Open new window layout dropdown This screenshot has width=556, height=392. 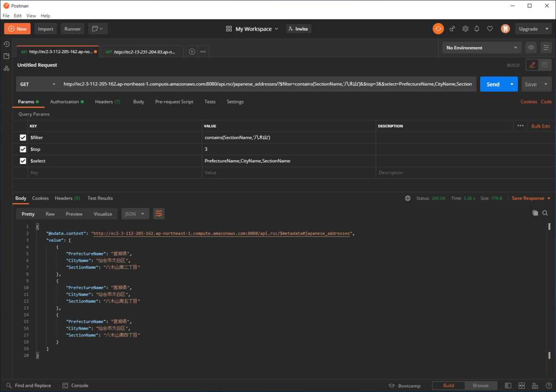point(98,29)
